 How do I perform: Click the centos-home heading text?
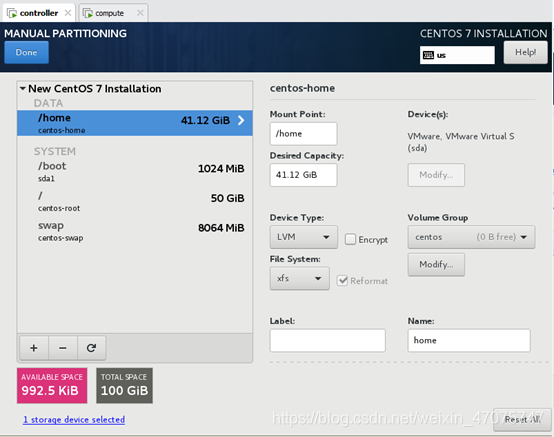[302, 88]
